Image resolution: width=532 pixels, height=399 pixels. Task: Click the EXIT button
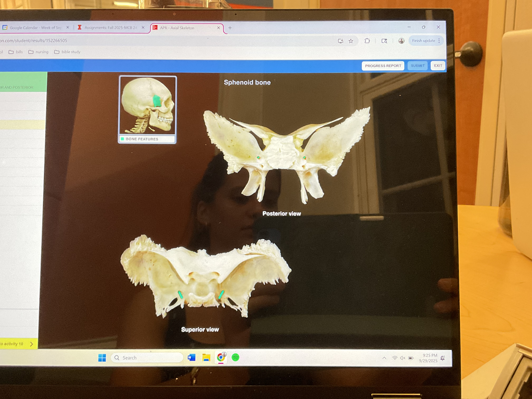click(x=438, y=66)
